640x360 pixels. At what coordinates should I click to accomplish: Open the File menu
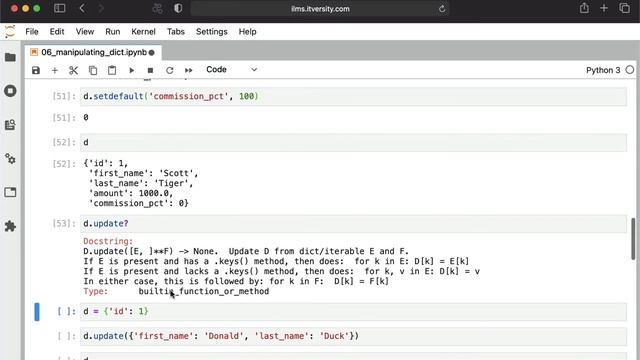pos(32,31)
